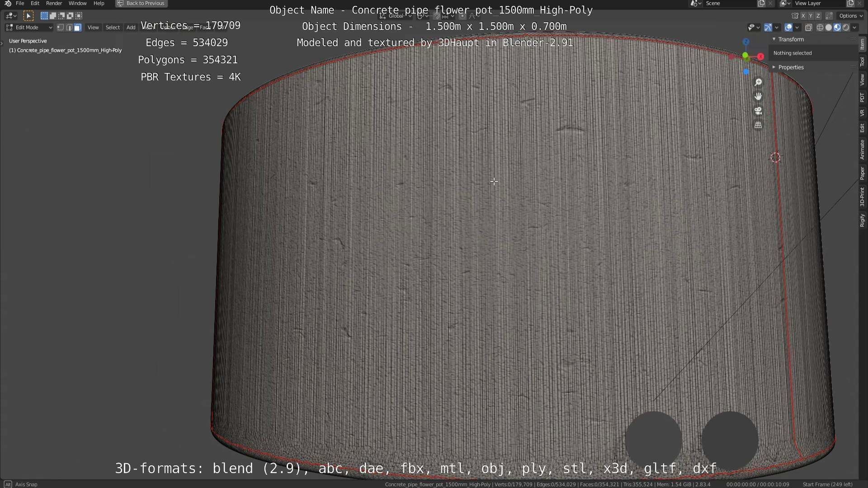868x488 pixels.
Task: Switch perspective/orthographic grid icon
Action: (x=758, y=125)
